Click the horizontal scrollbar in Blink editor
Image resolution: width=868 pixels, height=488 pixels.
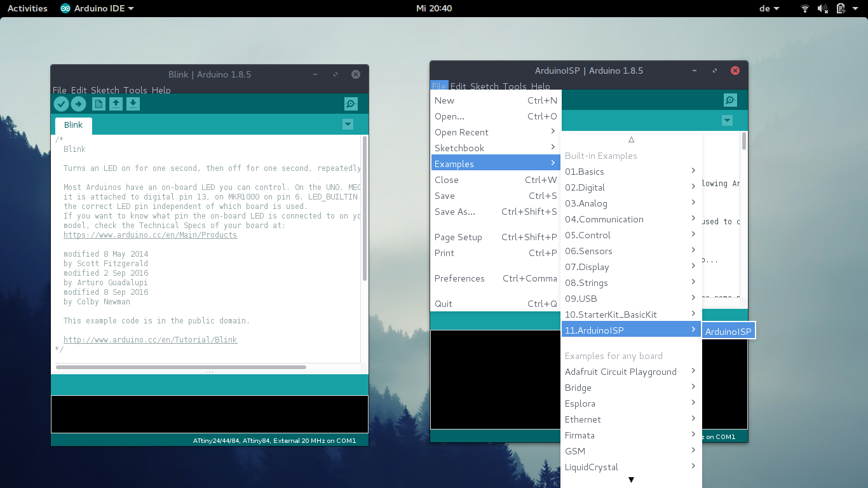click(x=181, y=367)
